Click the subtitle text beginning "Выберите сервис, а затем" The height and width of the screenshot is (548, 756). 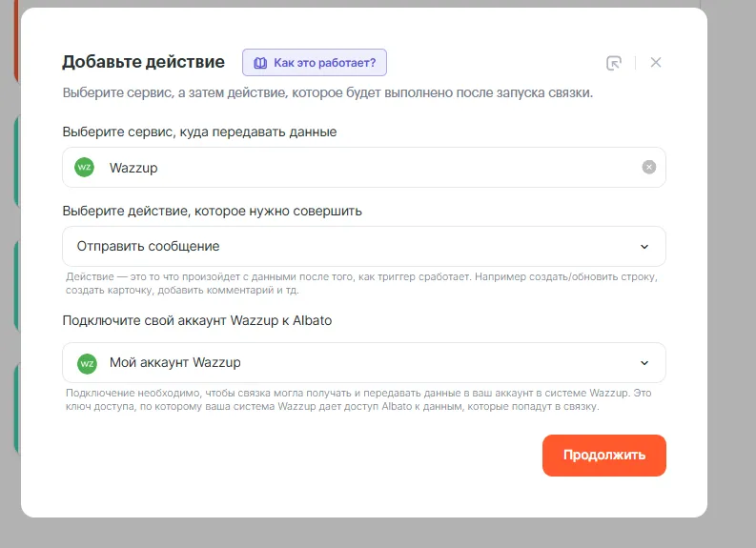pos(327,93)
